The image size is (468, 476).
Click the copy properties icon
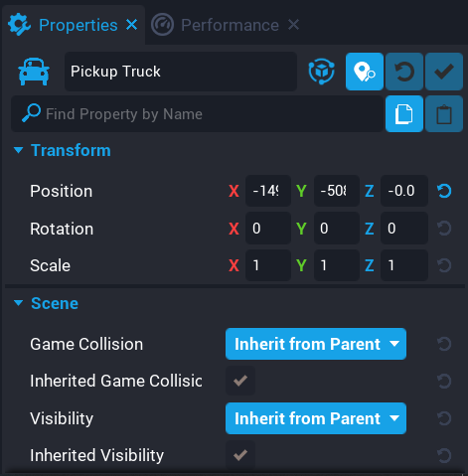click(x=404, y=114)
